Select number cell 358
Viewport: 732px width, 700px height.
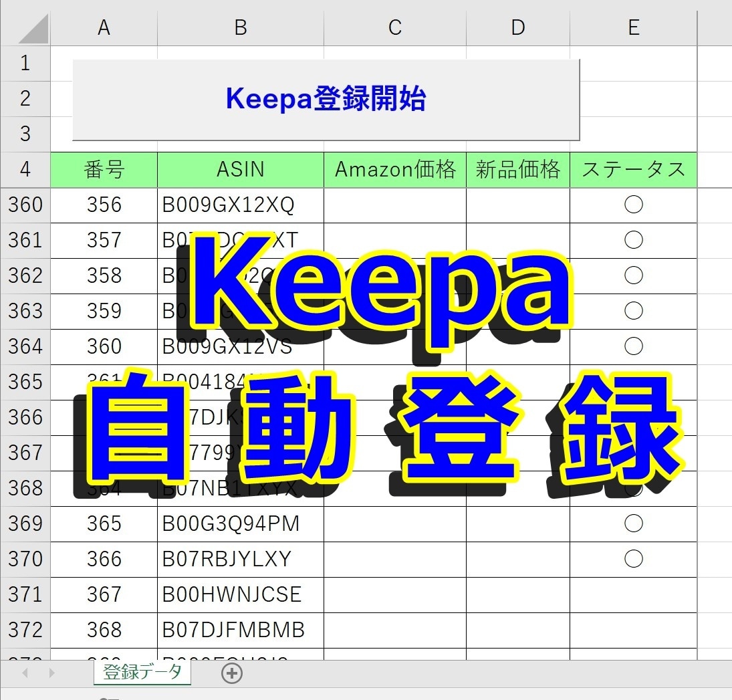104,276
